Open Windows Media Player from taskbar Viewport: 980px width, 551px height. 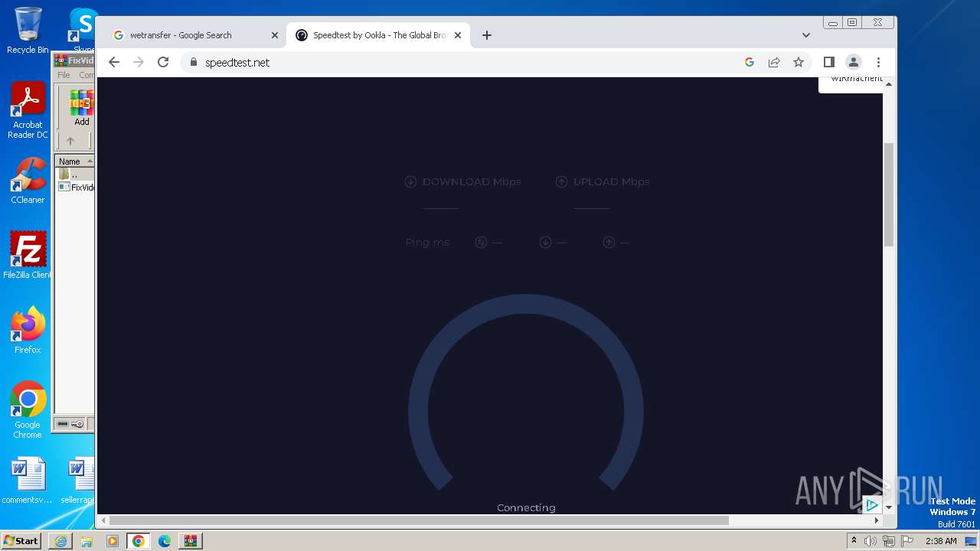pyautogui.click(x=113, y=541)
